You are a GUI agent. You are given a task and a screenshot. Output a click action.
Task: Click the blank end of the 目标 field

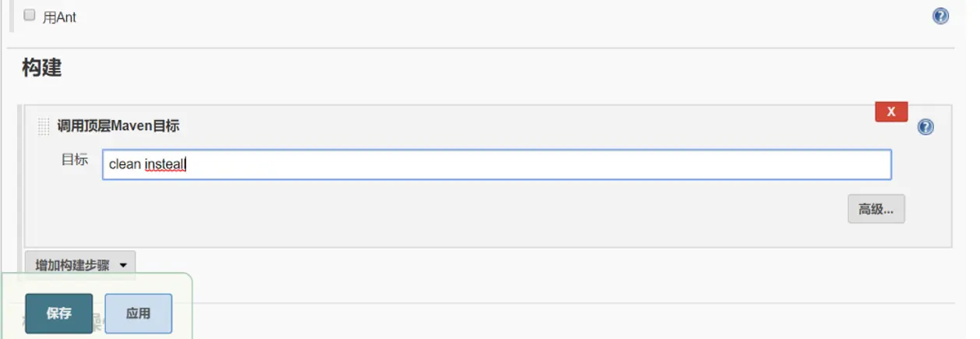click(701, 164)
